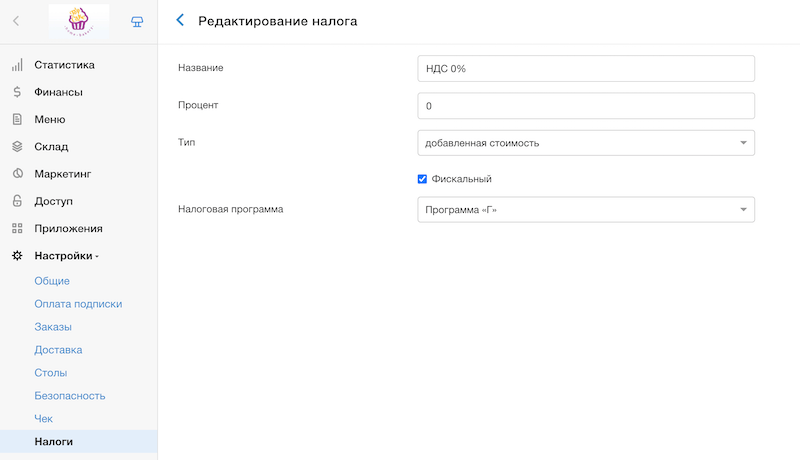Uncheck the Фискальный checkbox
800x460 pixels.
[x=423, y=179]
